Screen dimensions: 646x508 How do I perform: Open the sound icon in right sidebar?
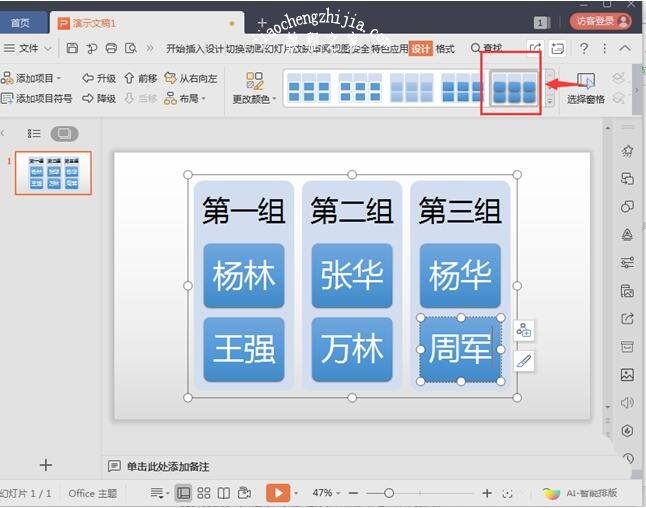click(x=627, y=403)
